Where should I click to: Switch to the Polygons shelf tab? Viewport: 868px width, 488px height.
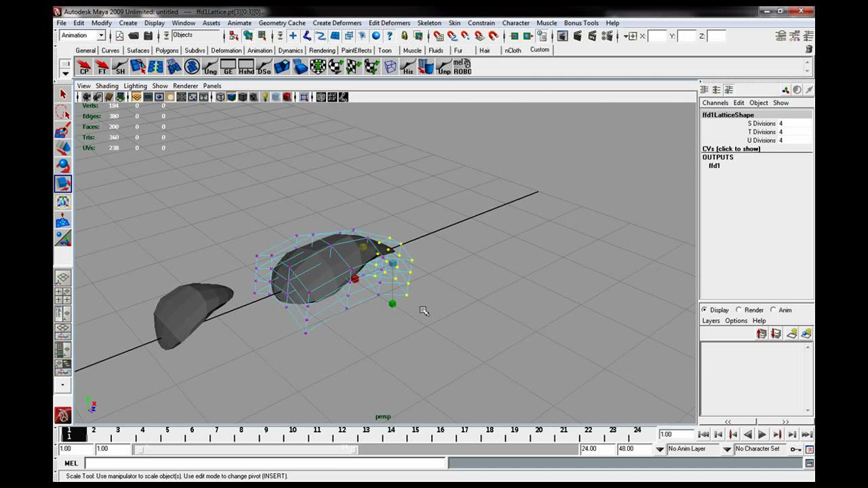(x=167, y=50)
